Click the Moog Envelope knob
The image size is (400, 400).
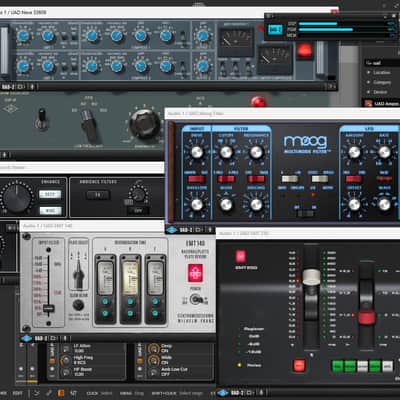click(197, 205)
